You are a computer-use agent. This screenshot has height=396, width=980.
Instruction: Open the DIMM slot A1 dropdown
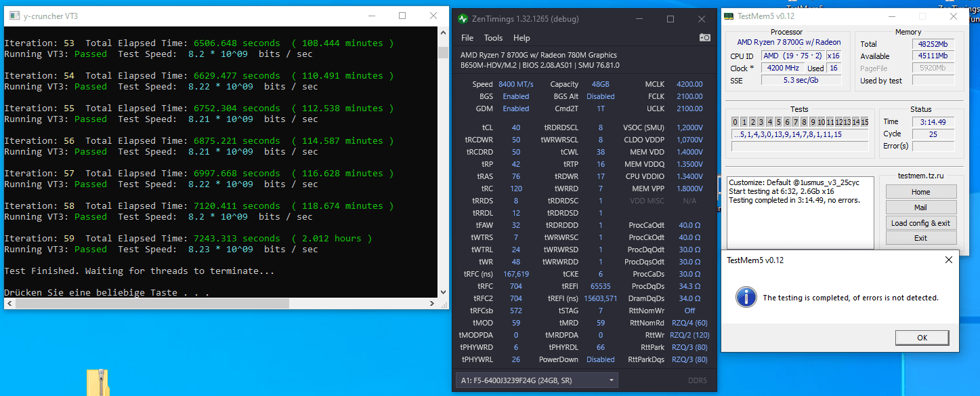coord(537,380)
